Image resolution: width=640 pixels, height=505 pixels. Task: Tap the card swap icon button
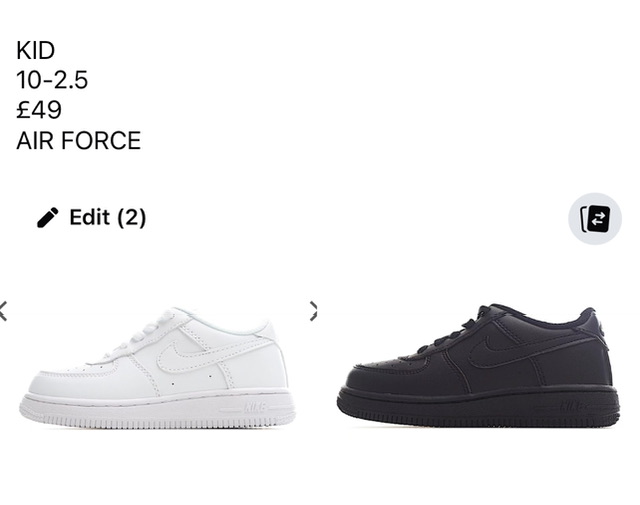[595, 219]
